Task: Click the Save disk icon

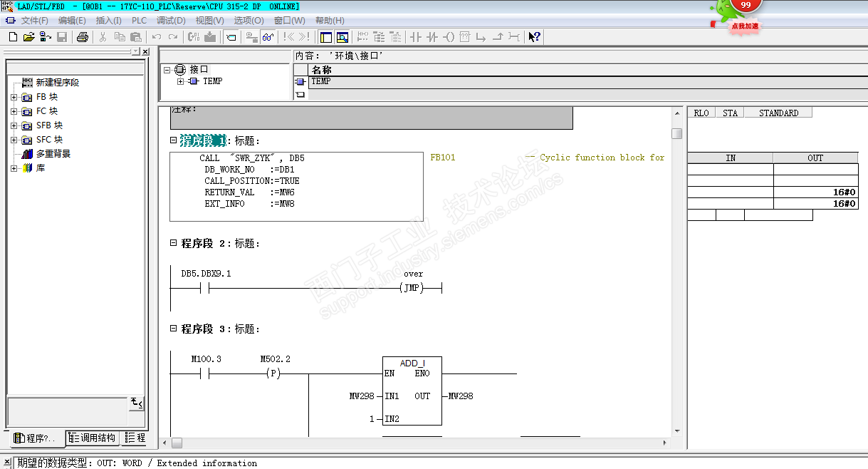Action: pyautogui.click(x=62, y=37)
